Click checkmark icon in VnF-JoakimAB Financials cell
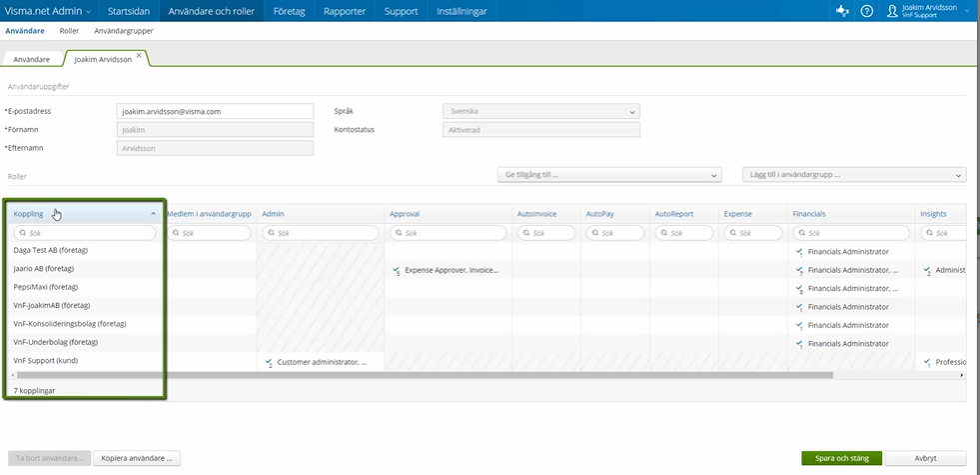 tap(799, 307)
